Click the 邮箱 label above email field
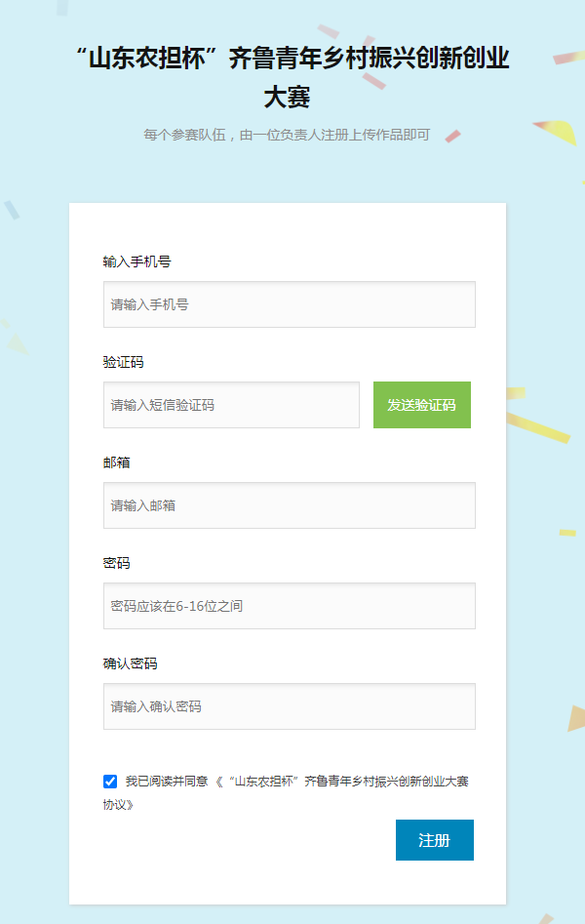The image size is (585, 924). (117, 462)
